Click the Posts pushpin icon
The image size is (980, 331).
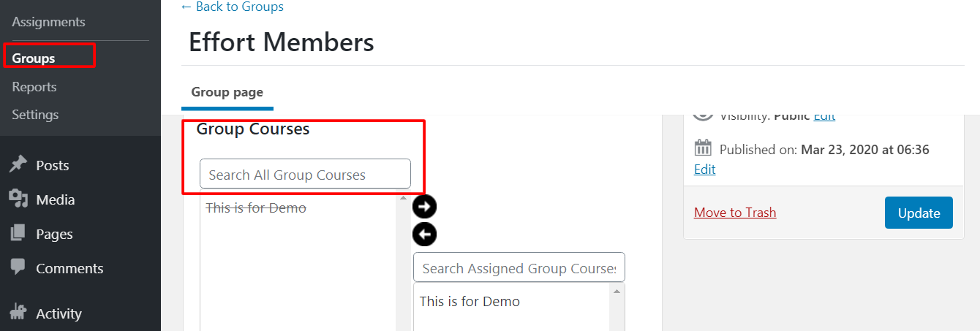[x=18, y=165]
